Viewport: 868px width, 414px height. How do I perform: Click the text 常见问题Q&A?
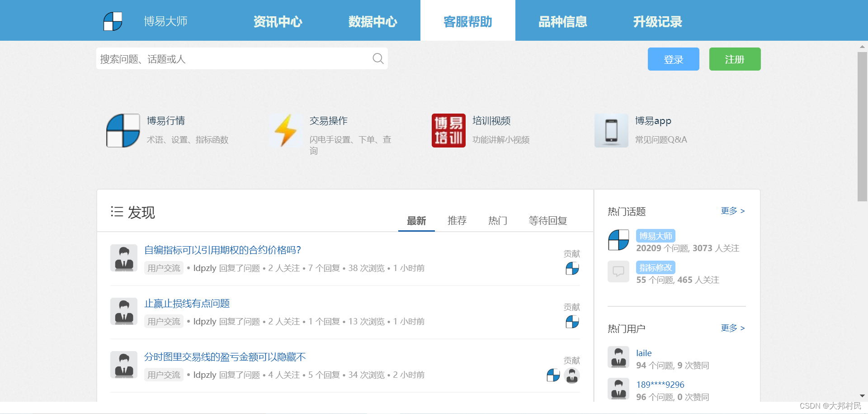tap(661, 140)
